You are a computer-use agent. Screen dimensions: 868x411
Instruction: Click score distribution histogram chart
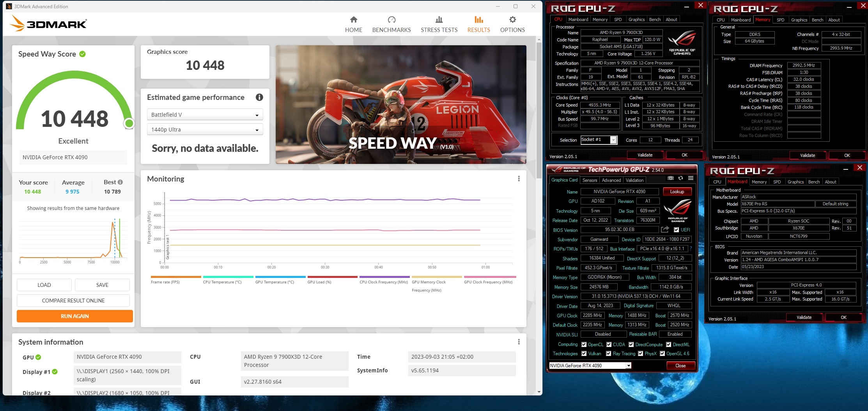click(73, 240)
